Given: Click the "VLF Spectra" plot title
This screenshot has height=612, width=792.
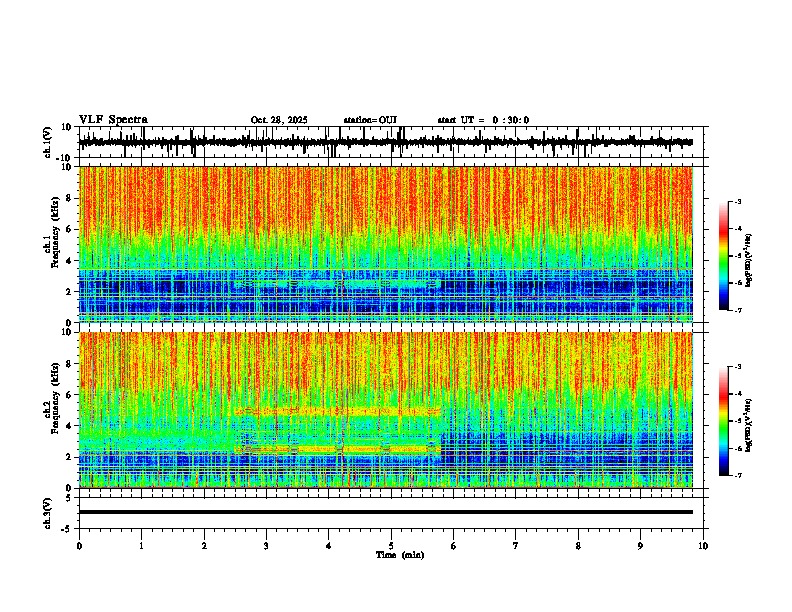Looking at the screenshot, I should tap(113, 120).
